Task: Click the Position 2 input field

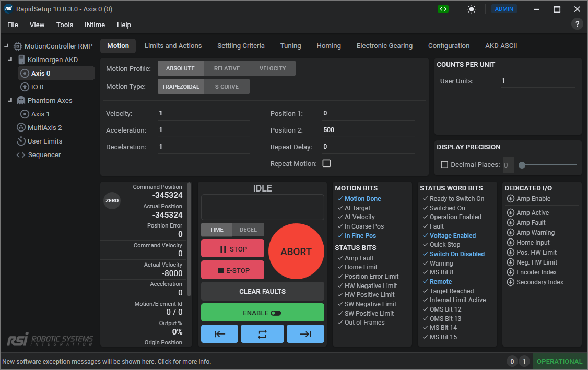Action: click(369, 130)
